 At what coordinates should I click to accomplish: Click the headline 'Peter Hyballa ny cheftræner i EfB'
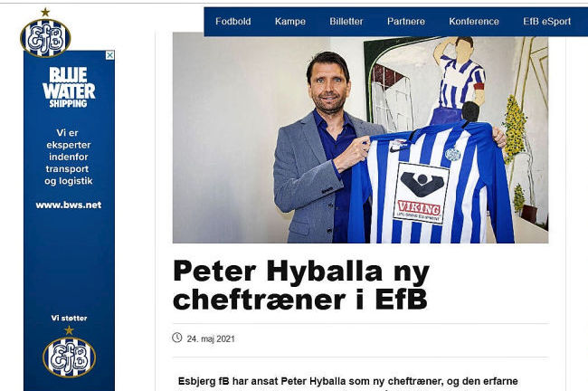(x=301, y=285)
